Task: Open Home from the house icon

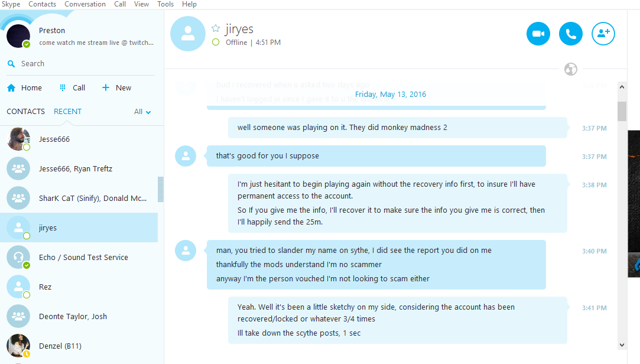Action: 11,87
